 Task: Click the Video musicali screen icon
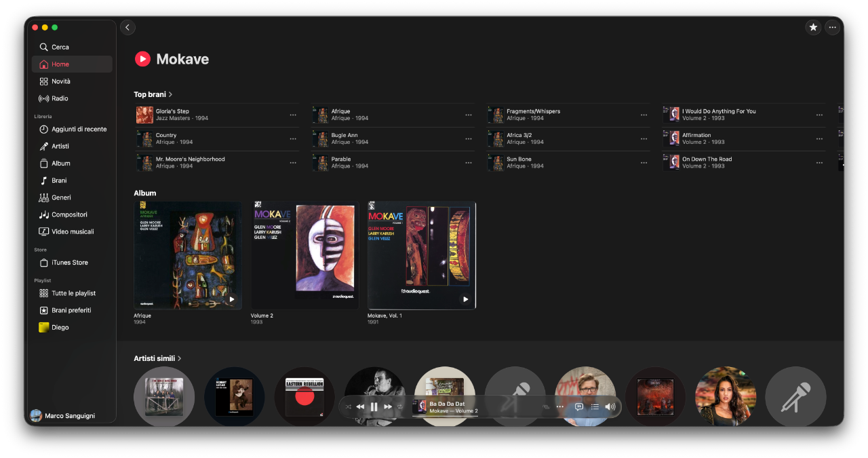coord(43,232)
